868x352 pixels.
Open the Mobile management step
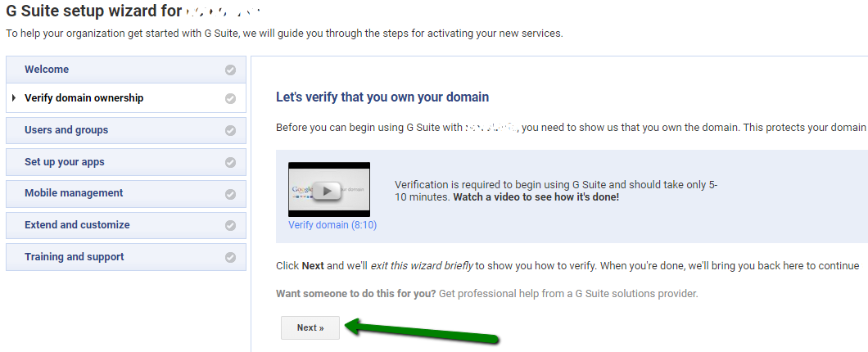pos(125,194)
